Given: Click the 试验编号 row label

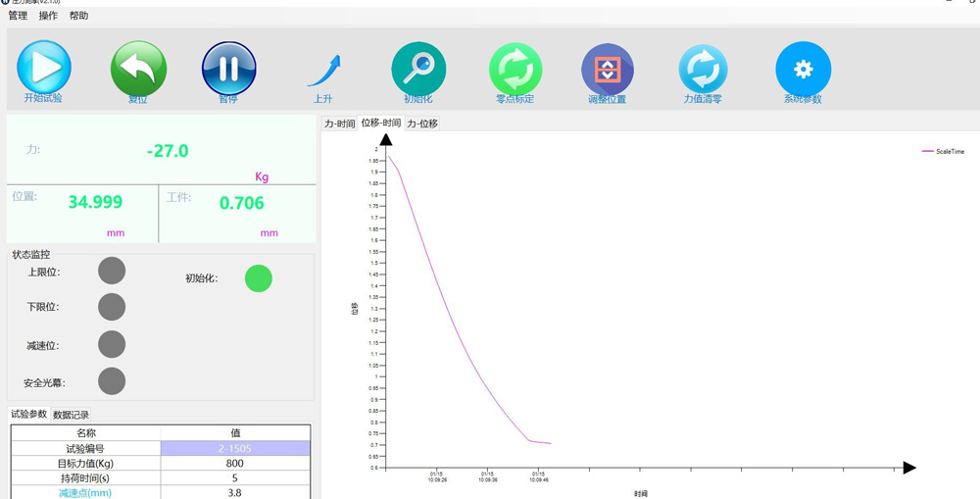Looking at the screenshot, I should click(85, 448).
